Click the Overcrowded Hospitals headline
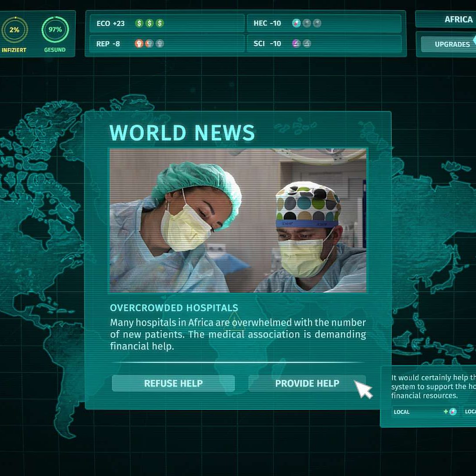Image resolution: width=476 pixels, height=476 pixels. coord(174,308)
